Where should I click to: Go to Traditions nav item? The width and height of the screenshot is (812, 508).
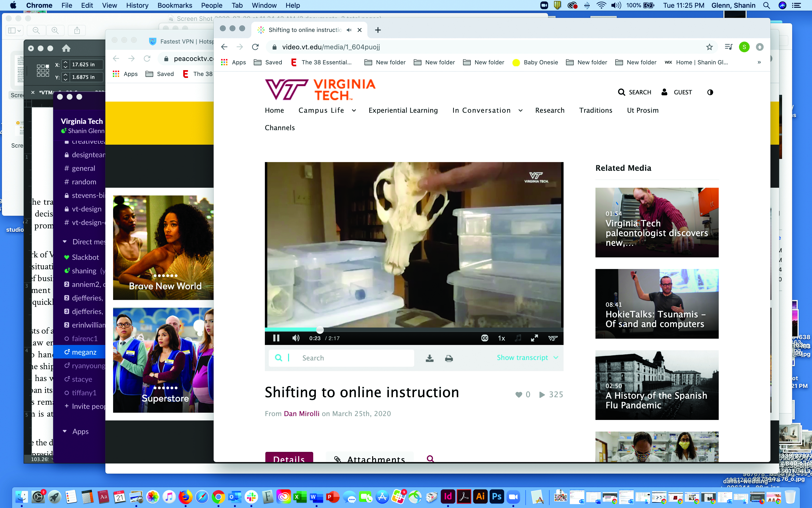click(x=595, y=110)
